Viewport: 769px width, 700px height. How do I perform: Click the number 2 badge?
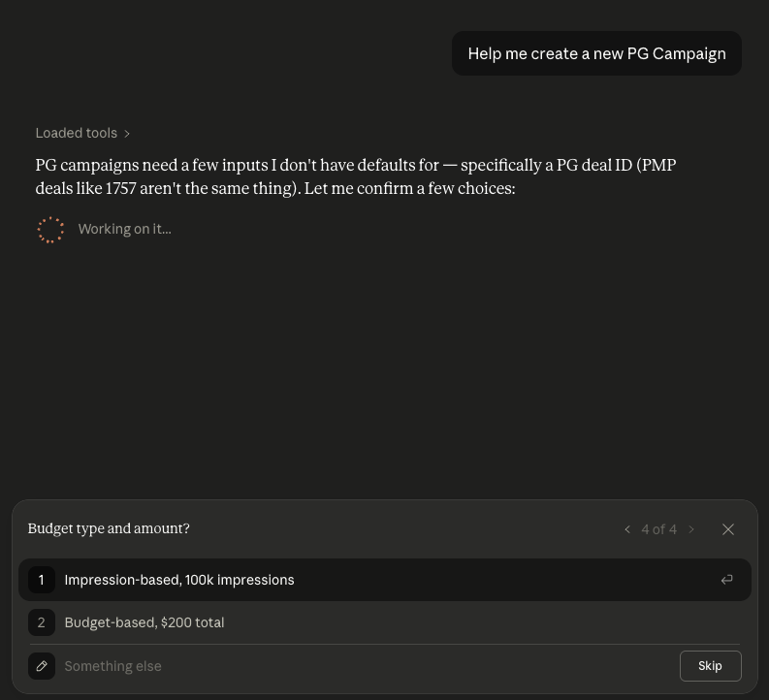click(42, 622)
